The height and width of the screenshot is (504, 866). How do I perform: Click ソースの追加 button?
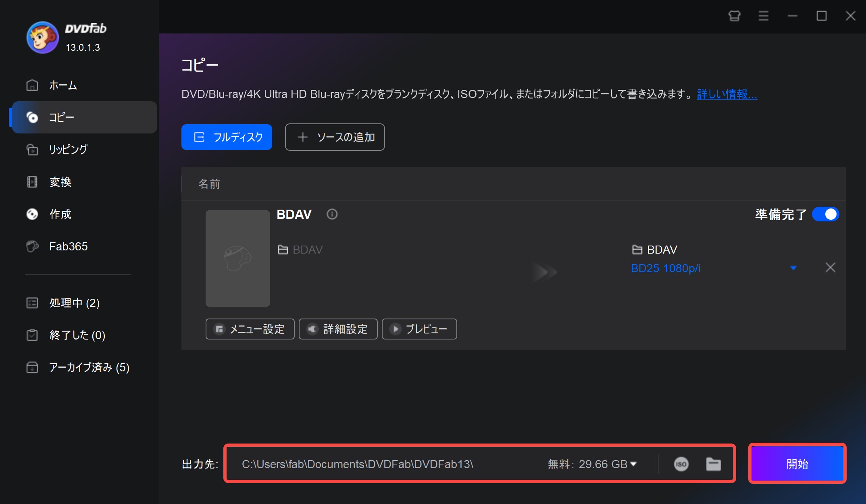[x=335, y=137]
